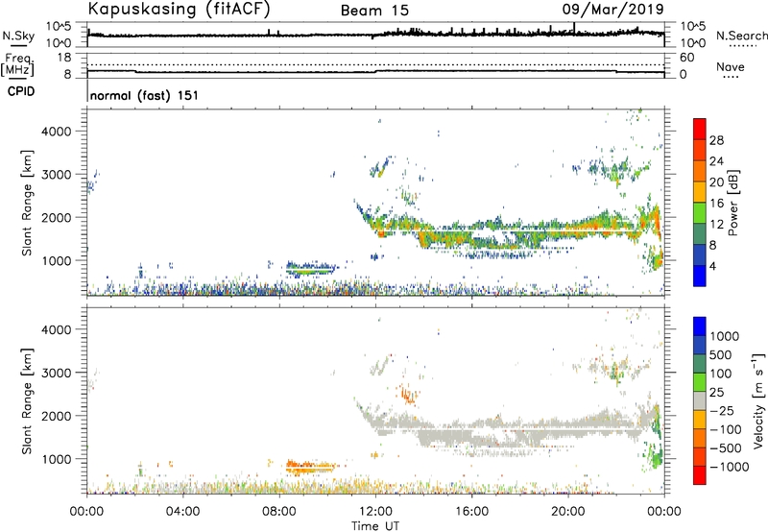The width and height of the screenshot is (768, 532).
Task: Click the '1000' velocity scale value
Action: coord(724,336)
